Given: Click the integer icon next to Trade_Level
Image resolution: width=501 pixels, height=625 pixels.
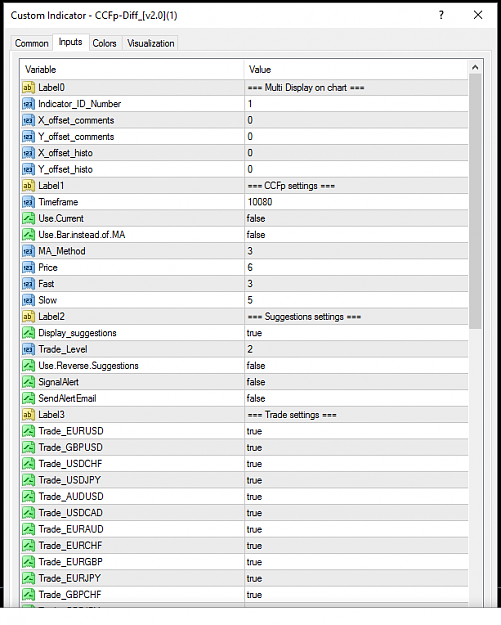Looking at the screenshot, I should [x=28, y=349].
